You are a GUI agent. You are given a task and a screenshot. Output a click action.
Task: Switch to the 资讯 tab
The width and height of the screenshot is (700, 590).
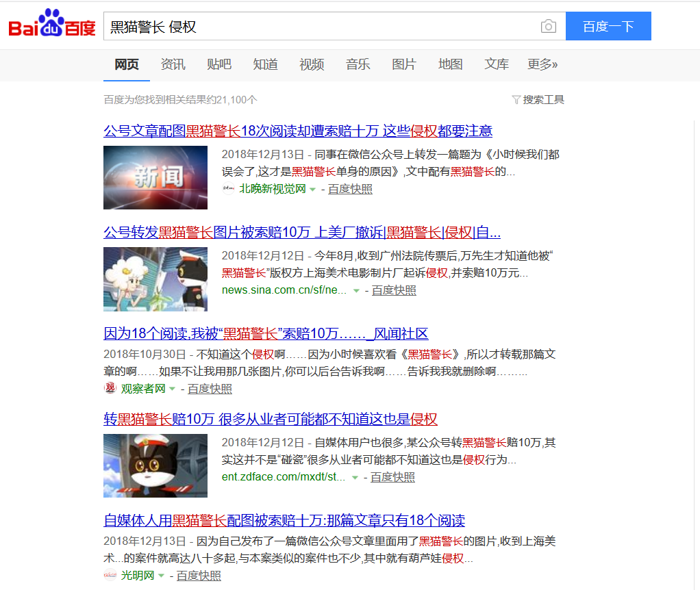[x=173, y=64]
